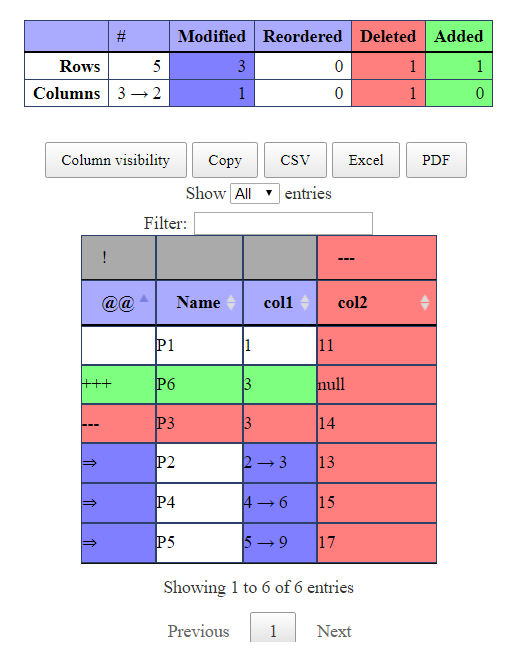Click the Added header in summary table
520x648 pixels.
click(458, 36)
